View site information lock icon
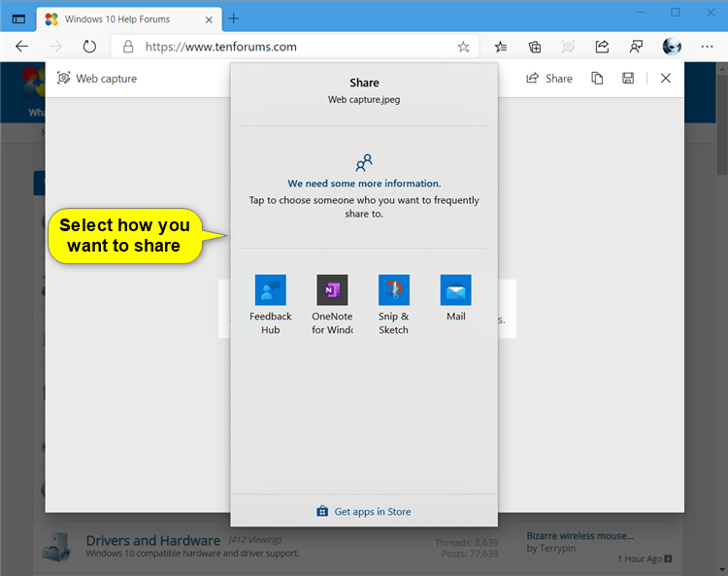 tap(128, 47)
